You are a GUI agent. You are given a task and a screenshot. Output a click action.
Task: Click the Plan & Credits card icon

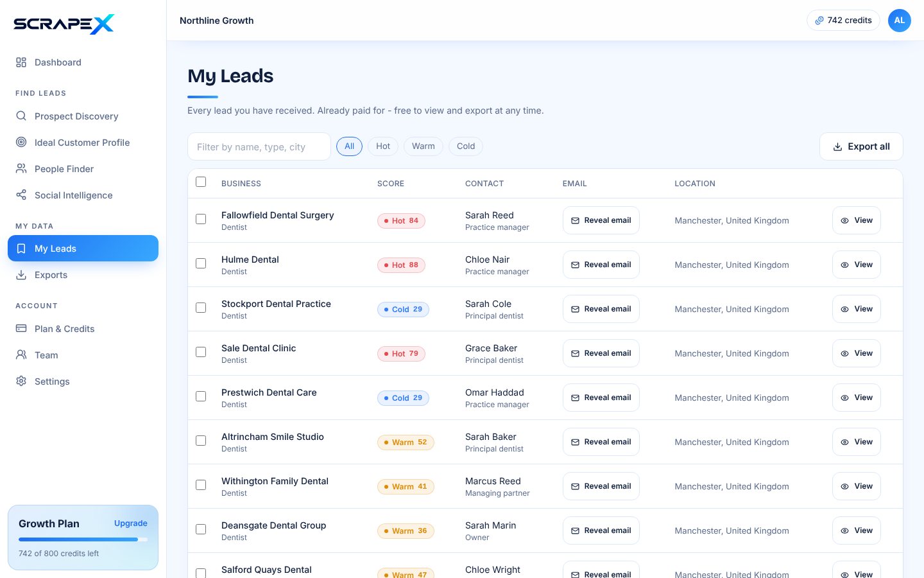pyautogui.click(x=21, y=329)
